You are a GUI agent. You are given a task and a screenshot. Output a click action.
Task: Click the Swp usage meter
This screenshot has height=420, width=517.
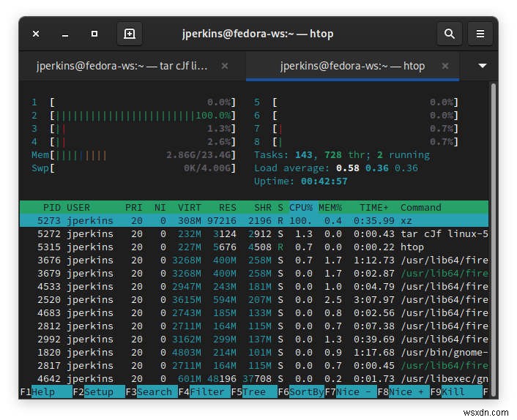click(x=133, y=168)
